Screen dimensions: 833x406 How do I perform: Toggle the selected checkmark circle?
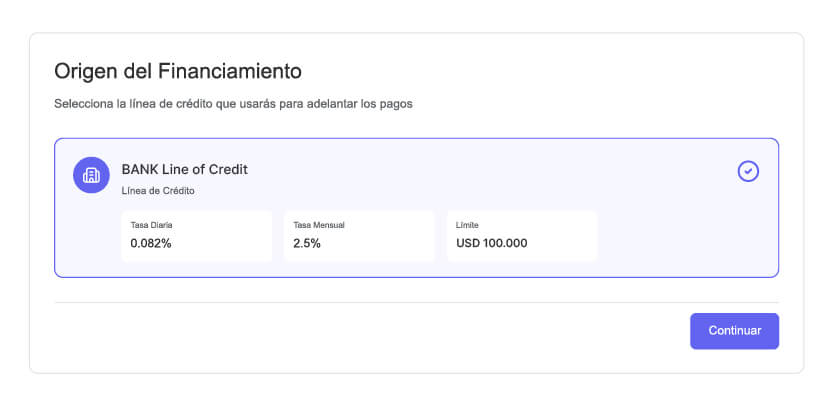pos(748,171)
